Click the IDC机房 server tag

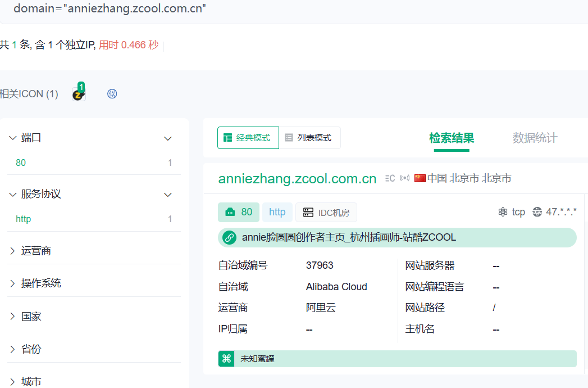(326, 213)
